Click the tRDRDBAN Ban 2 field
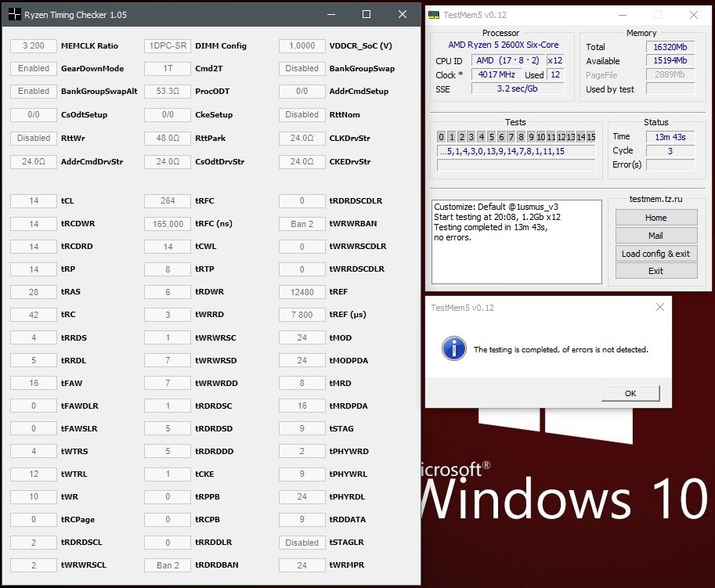The image size is (715, 588). click(168, 565)
